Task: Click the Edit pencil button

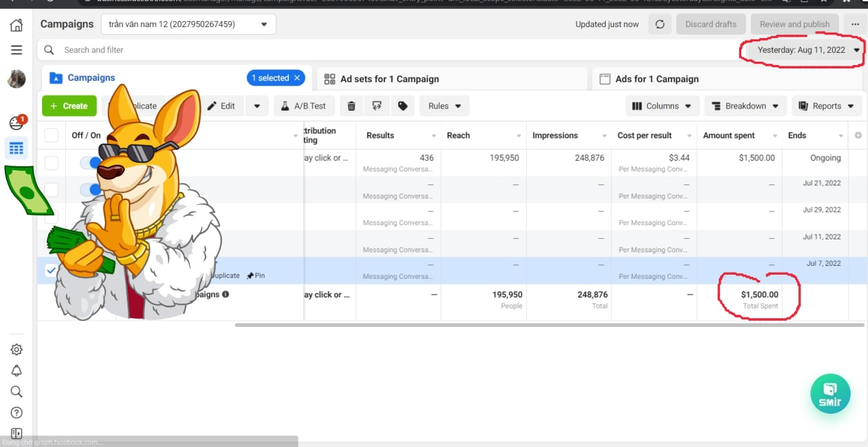Action: tap(220, 106)
